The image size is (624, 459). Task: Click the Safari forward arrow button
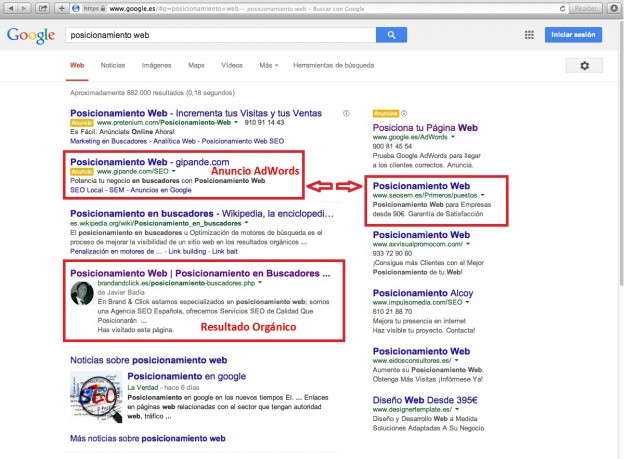pyautogui.click(x=24, y=8)
